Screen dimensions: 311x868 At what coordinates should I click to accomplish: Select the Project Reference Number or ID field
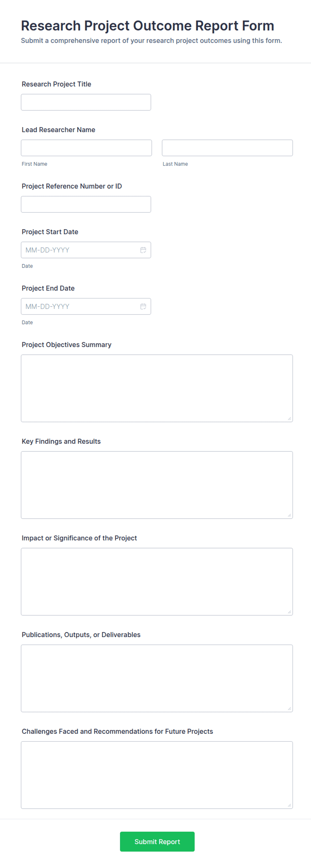point(86,204)
